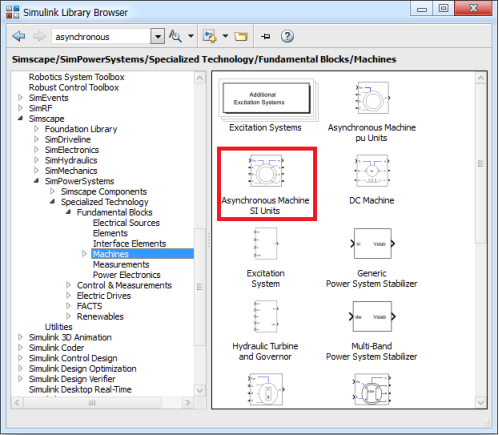Expand the Renewables node
Screen dimensions: 499x435
(68, 316)
